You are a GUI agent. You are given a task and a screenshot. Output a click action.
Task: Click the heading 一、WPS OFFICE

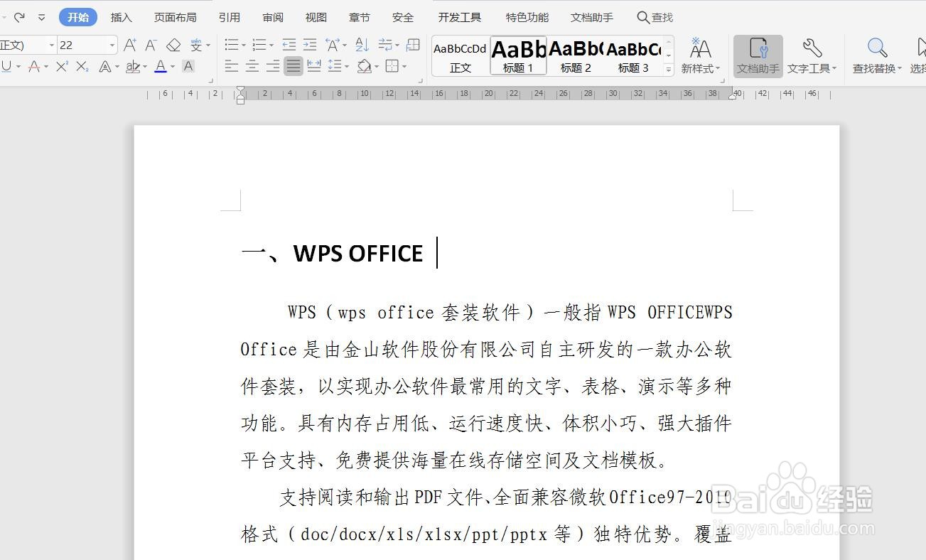click(332, 254)
